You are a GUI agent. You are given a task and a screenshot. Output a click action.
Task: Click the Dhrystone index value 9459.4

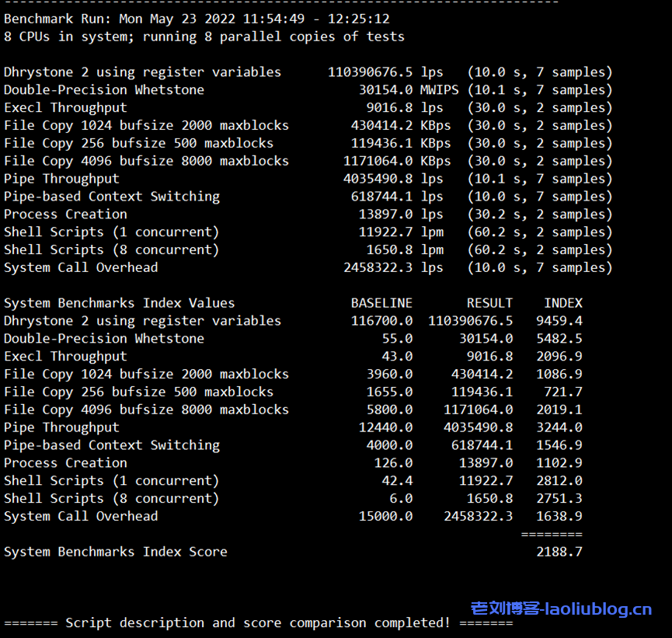click(559, 321)
